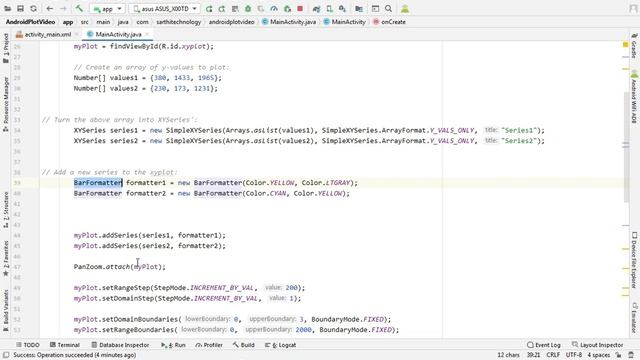Navigate forward with the right arrow
This screenshot has width=640, height=360.
[63, 9]
